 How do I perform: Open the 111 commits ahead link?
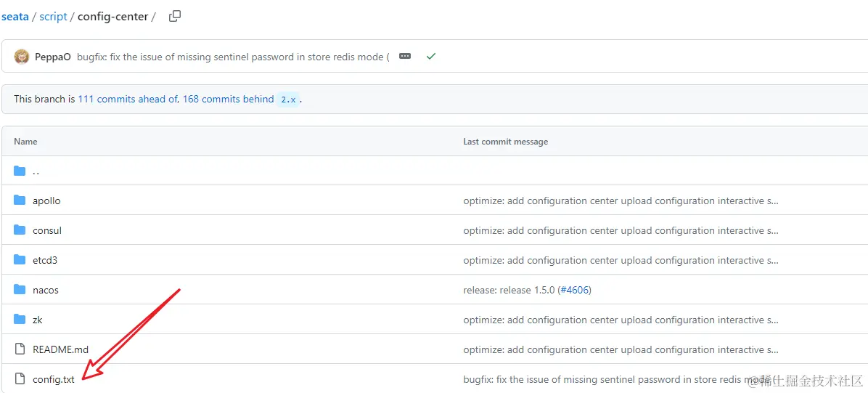(128, 99)
